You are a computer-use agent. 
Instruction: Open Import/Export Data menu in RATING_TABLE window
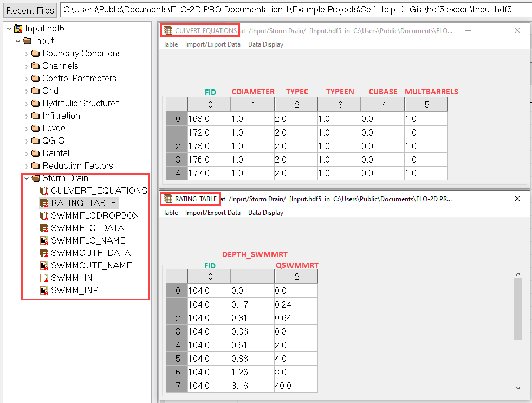(212, 213)
